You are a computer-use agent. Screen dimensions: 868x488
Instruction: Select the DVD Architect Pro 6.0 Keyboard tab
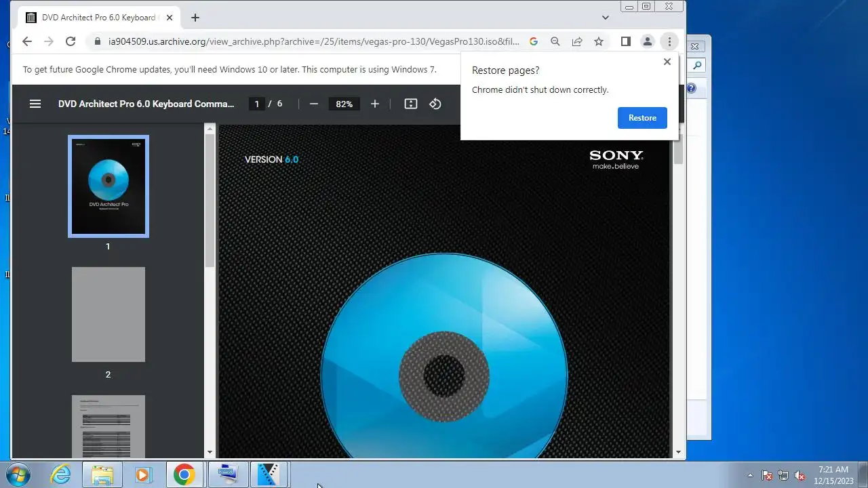click(98, 18)
